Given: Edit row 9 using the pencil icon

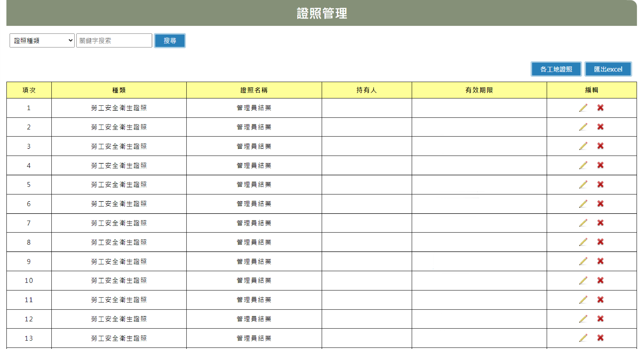Looking at the screenshot, I should (583, 261).
